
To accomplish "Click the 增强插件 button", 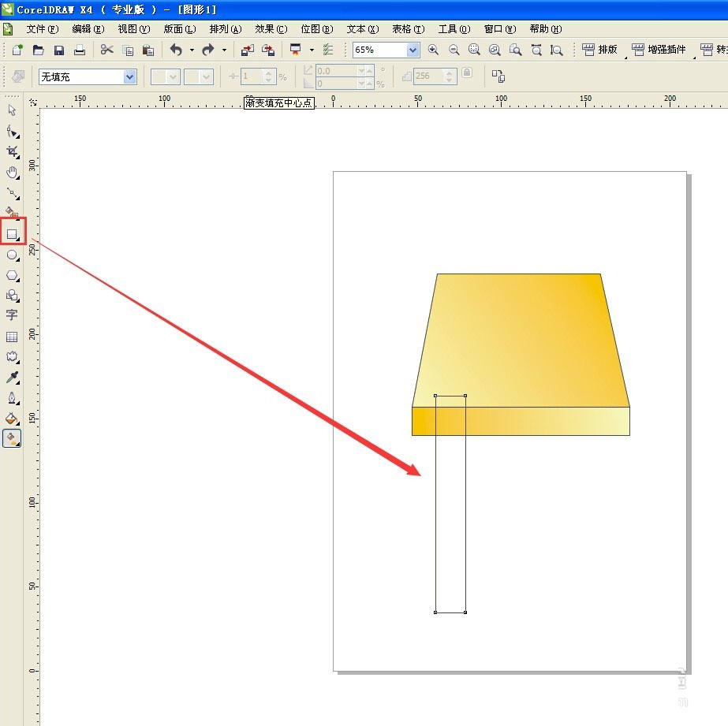I will [659, 50].
